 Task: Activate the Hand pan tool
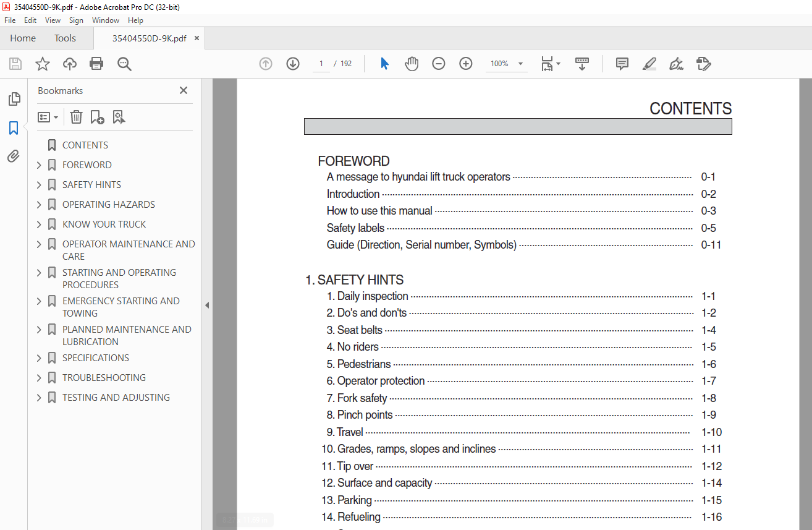[x=412, y=64]
